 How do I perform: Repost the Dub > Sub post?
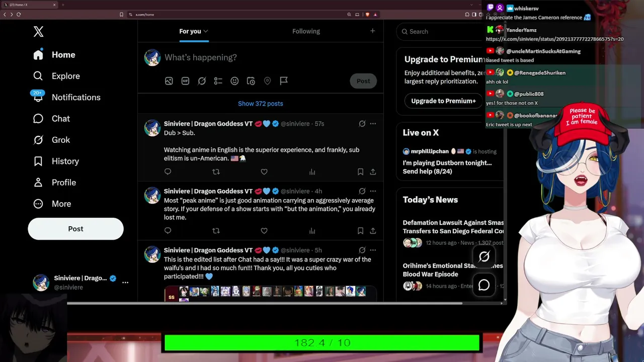tap(216, 172)
